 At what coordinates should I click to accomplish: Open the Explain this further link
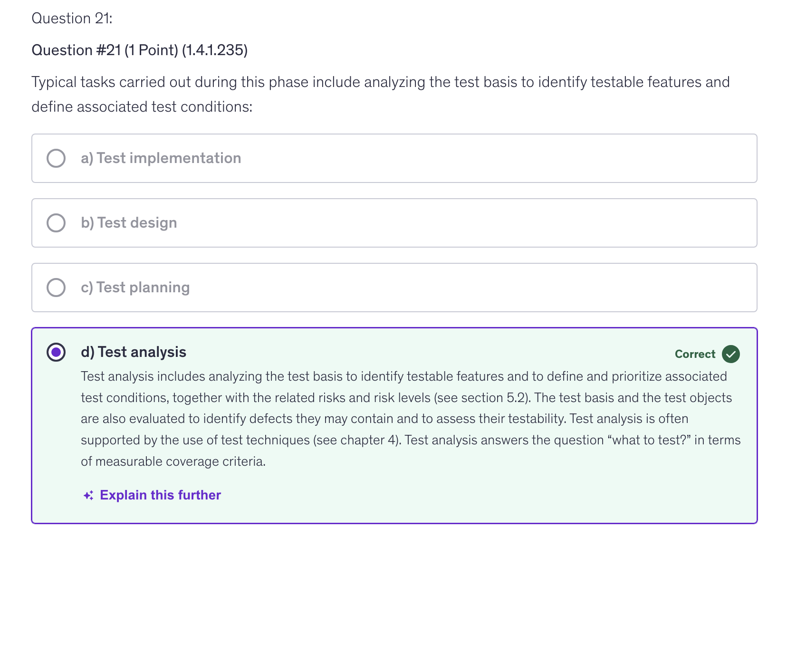click(160, 495)
